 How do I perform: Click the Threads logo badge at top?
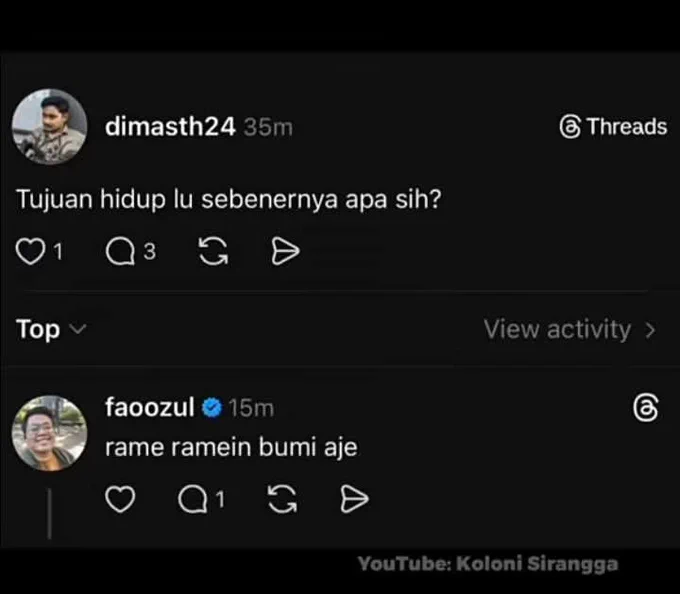613,127
